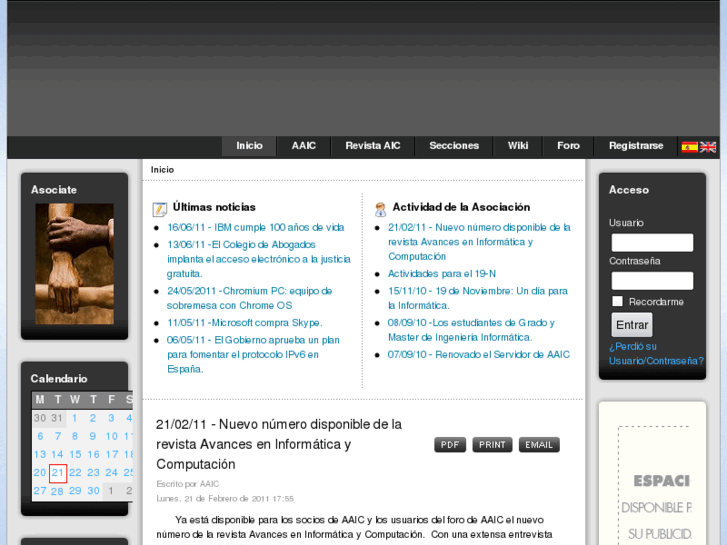
Task: Open Renovado el Servidor de AAIC link
Action: 478,354
